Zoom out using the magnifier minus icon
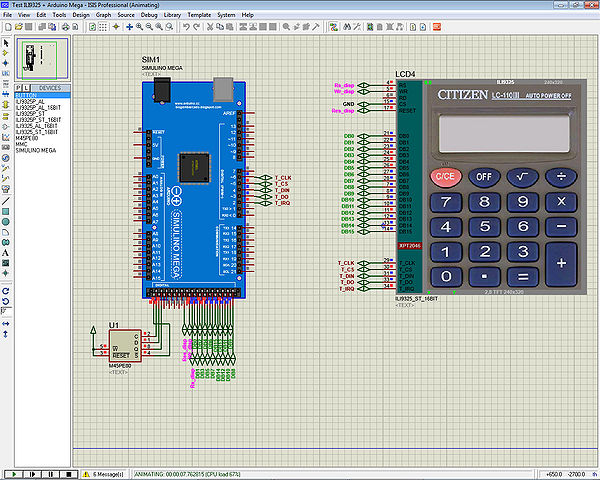The image size is (600, 480). coord(149,27)
